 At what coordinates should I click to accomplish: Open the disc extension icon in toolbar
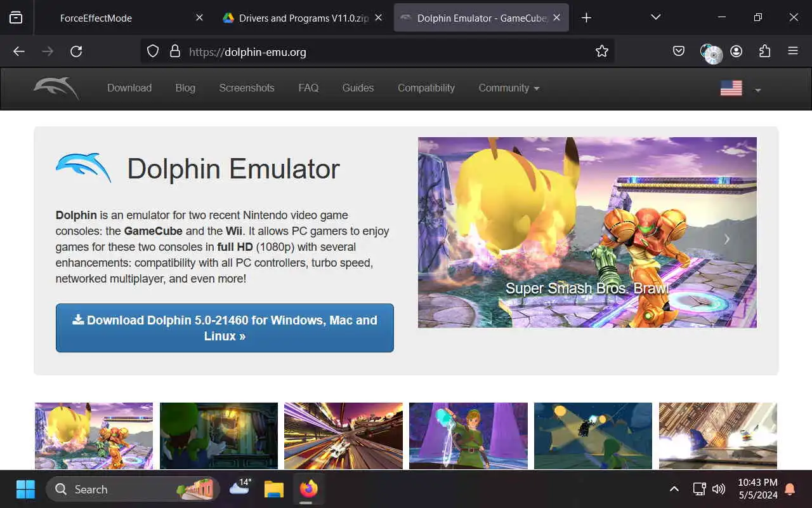coord(711,53)
